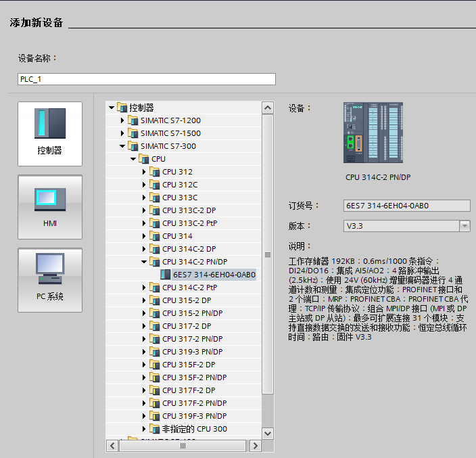Expand the CPU 319-3 PN/DP node

tap(144, 352)
